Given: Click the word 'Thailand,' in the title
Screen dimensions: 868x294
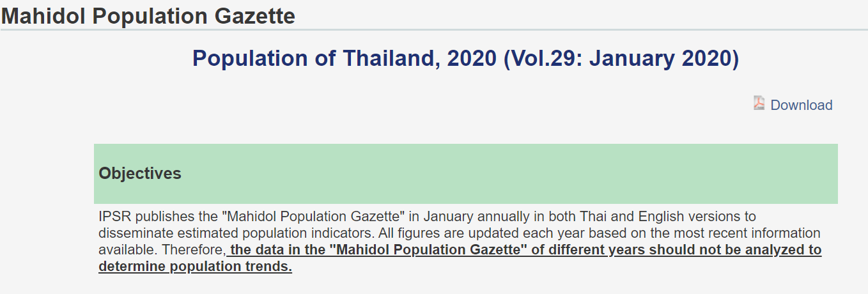Looking at the screenshot, I should [392, 58].
